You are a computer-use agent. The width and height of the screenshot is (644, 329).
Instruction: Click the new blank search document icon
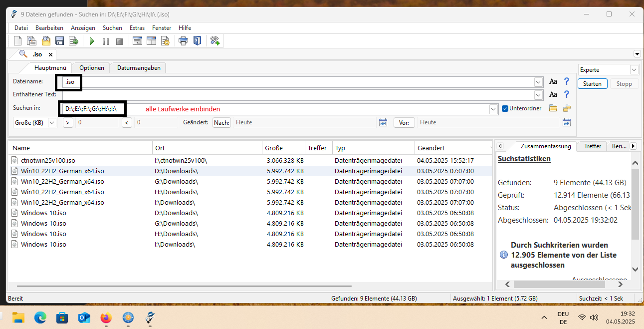17,41
